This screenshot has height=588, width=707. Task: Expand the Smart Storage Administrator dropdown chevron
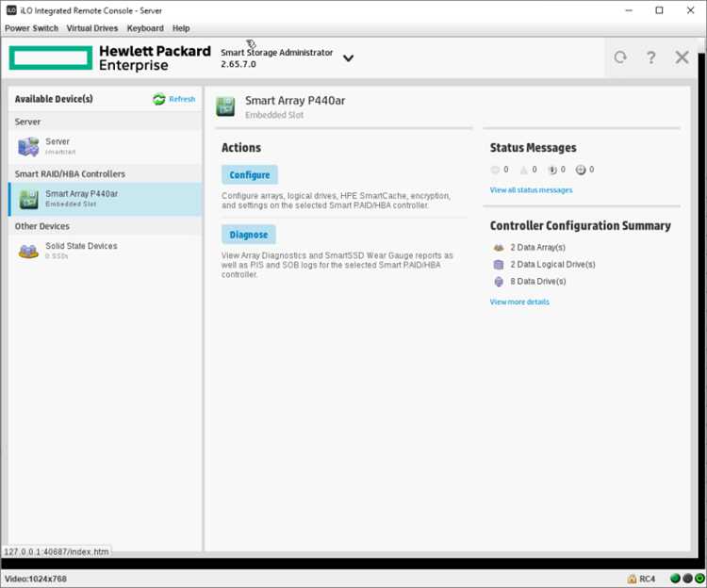pos(348,58)
